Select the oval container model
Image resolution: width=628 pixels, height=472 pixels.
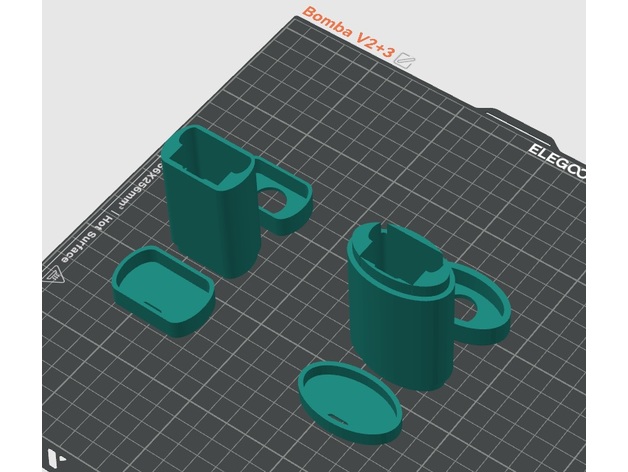tap(399, 309)
